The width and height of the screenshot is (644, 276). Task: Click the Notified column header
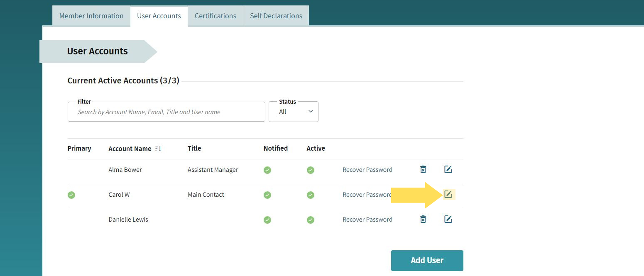point(276,148)
